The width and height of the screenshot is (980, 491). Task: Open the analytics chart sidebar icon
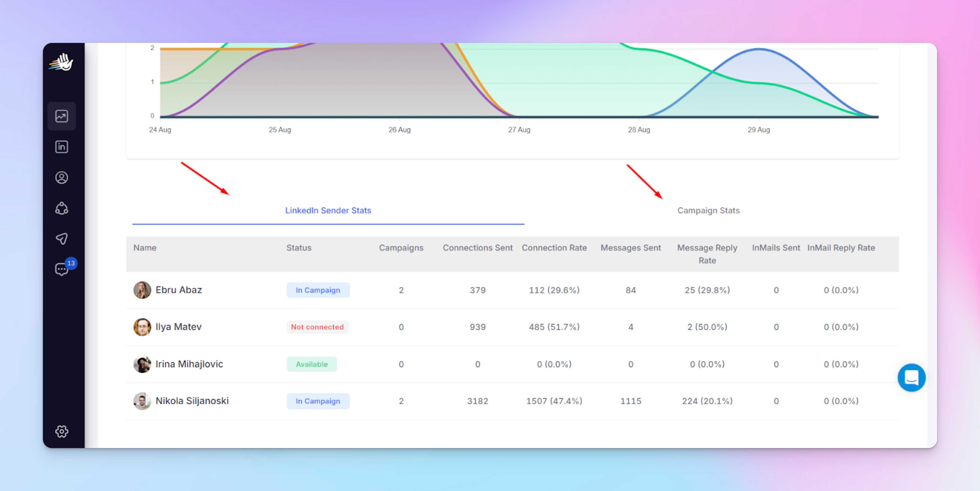pos(62,116)
